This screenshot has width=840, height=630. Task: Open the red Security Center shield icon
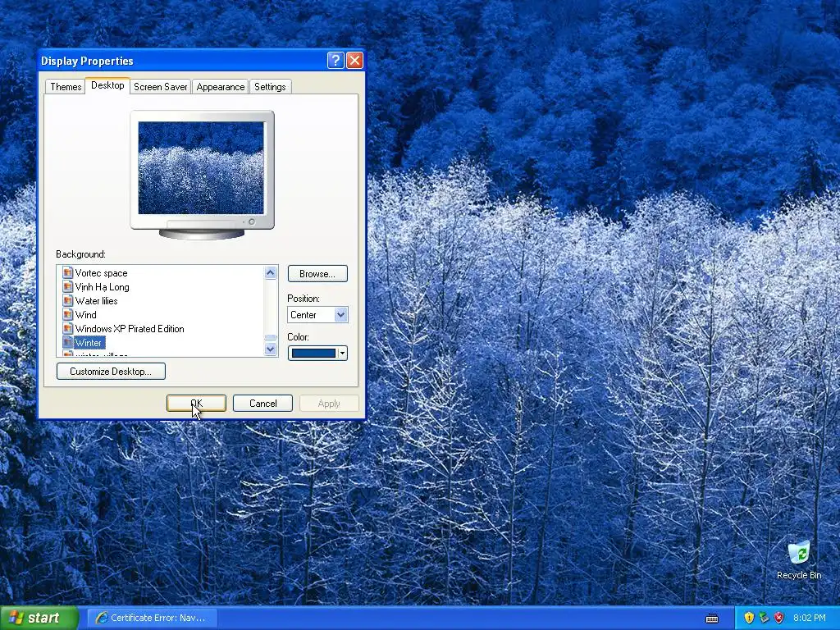[779, 618]
